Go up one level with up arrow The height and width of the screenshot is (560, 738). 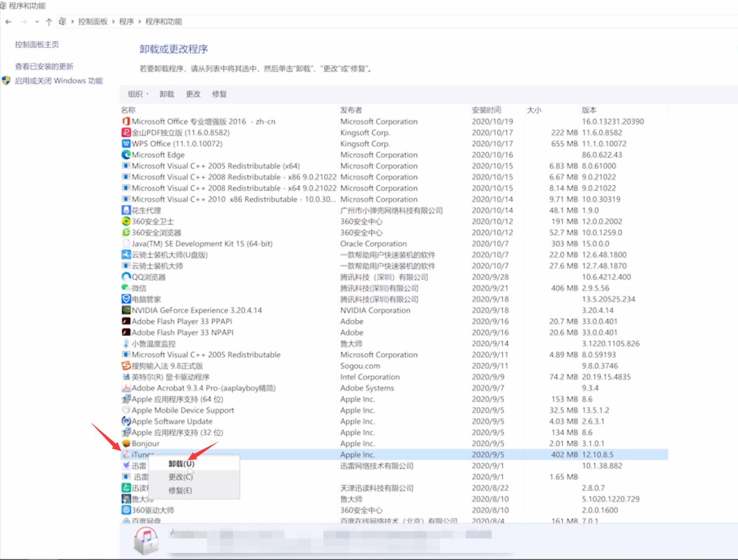(x=49, y=22)
